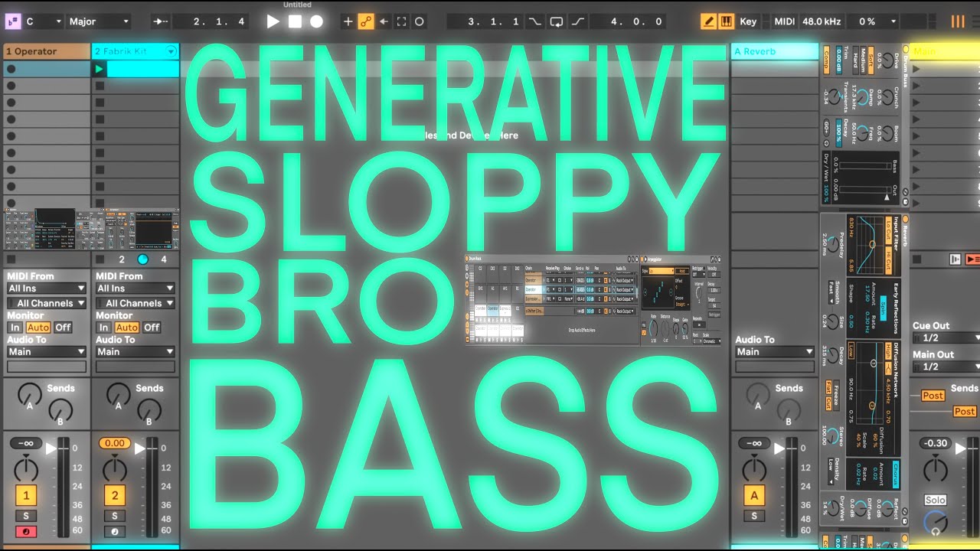Open the Cue Out 1/2 dropdown

pos(946,337)
